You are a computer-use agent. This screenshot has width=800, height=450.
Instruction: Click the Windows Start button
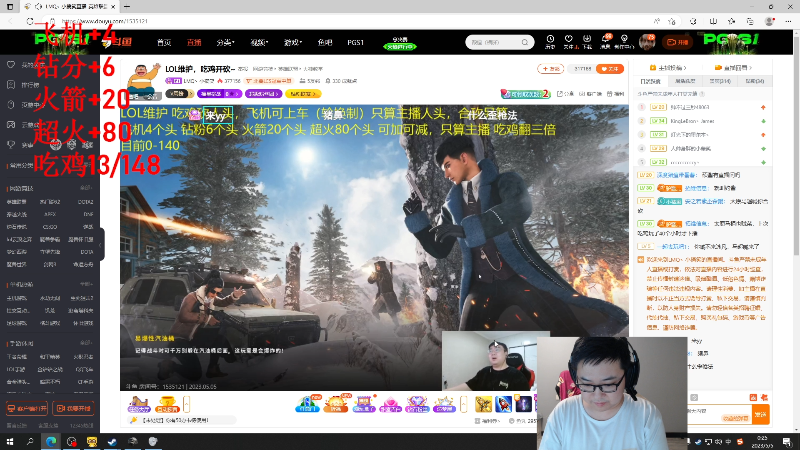pyautogui.click(x=10, y=441)
